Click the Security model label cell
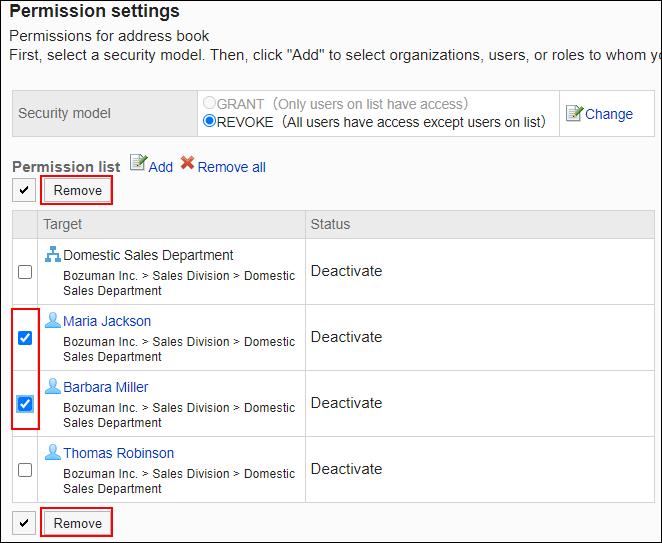This screenshot has width=662, height=543. pyautogui.click(x=105, y=113)
